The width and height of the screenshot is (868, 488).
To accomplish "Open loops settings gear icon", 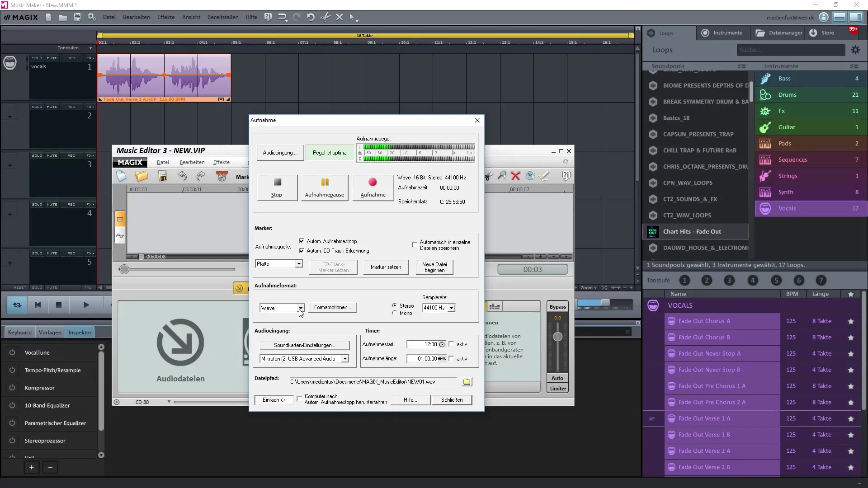I will pyautogui.click(x=855, y=50).
